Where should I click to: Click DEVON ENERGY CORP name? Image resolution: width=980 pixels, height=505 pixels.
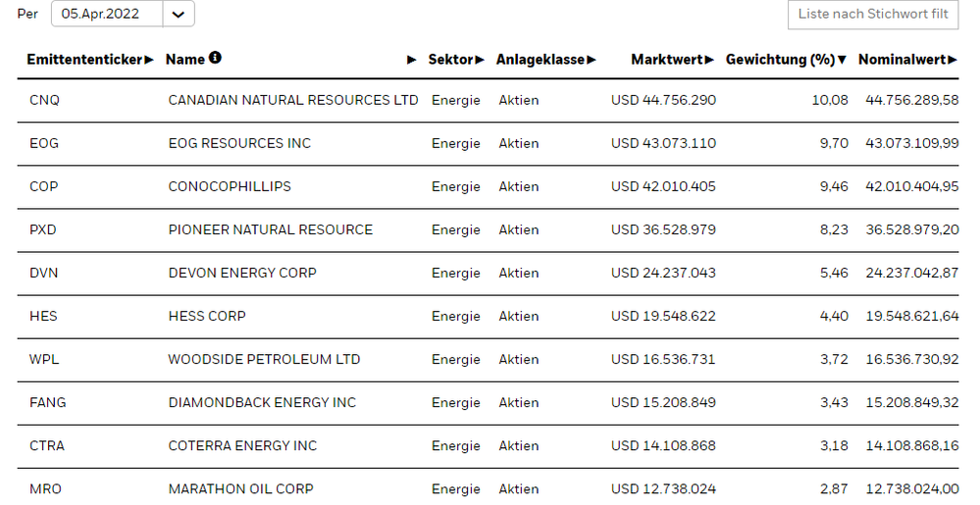click(242, 273)
